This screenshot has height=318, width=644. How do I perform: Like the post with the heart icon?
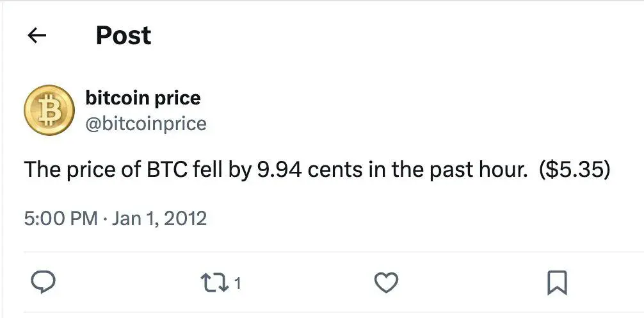[x=387, y=283]
